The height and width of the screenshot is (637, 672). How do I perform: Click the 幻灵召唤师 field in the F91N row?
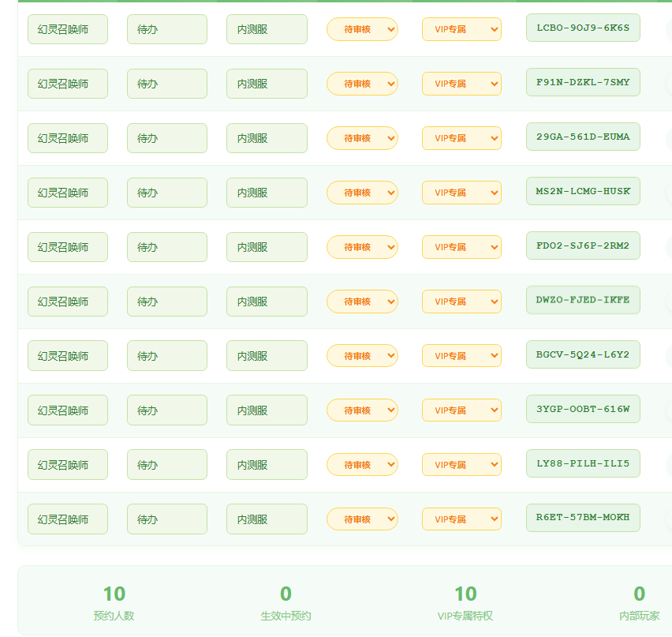pyautogui.click(x=68, y=84)
